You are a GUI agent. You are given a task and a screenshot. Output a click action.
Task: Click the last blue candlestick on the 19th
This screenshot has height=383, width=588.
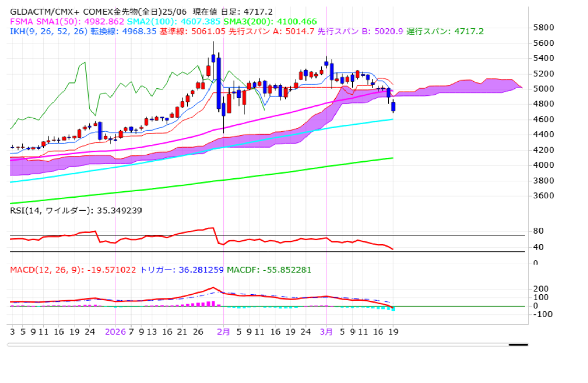(394, 106)
